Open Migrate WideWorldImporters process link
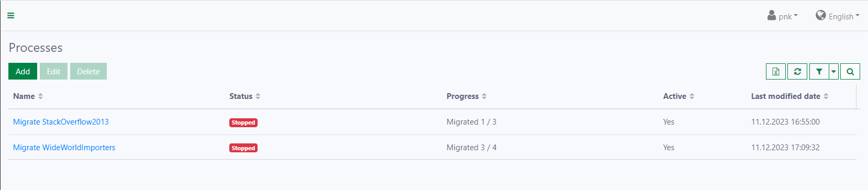 [64, 148]
